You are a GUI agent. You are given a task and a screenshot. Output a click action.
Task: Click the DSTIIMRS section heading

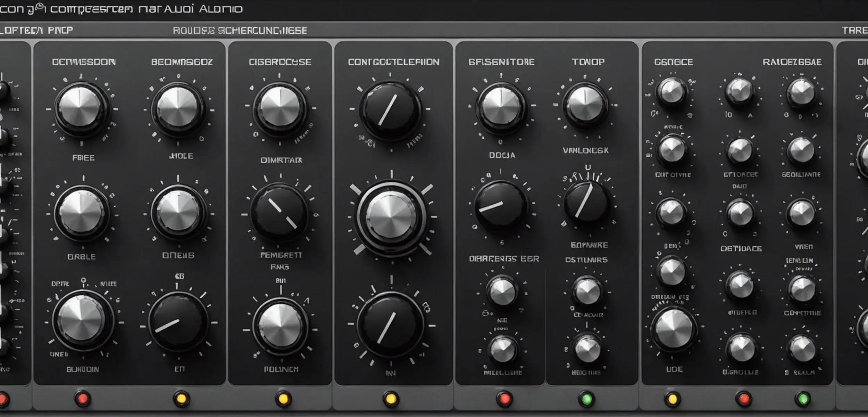pyautogui.click(x=586, y=260)
